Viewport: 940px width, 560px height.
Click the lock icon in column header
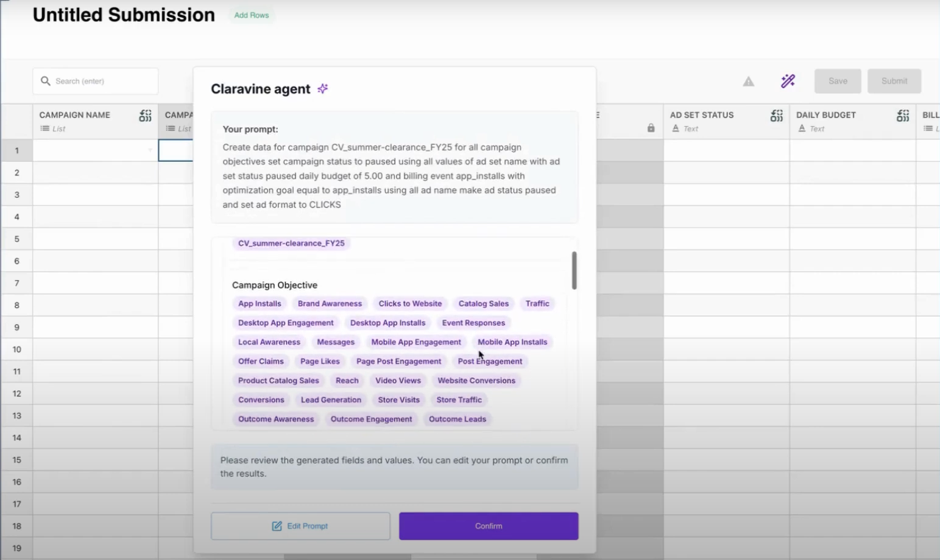[651, 128]
